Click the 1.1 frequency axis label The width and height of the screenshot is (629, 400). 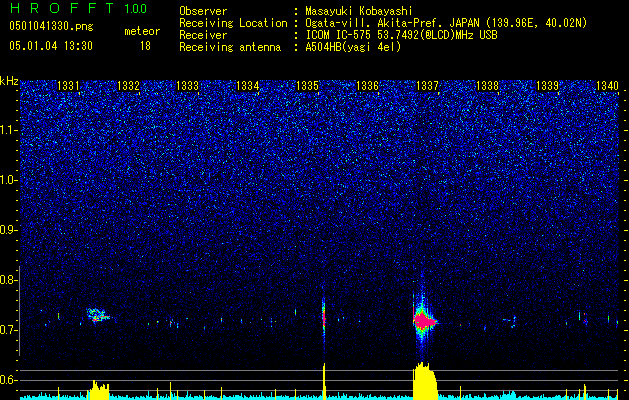pos(7,130)
